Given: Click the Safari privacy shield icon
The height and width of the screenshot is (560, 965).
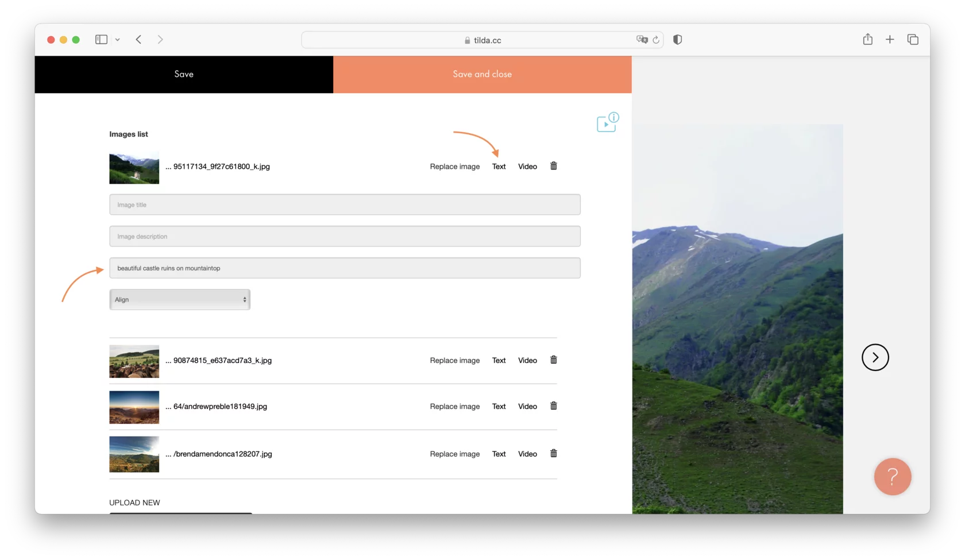Looking at the screenshot, I should pos(677,39).
